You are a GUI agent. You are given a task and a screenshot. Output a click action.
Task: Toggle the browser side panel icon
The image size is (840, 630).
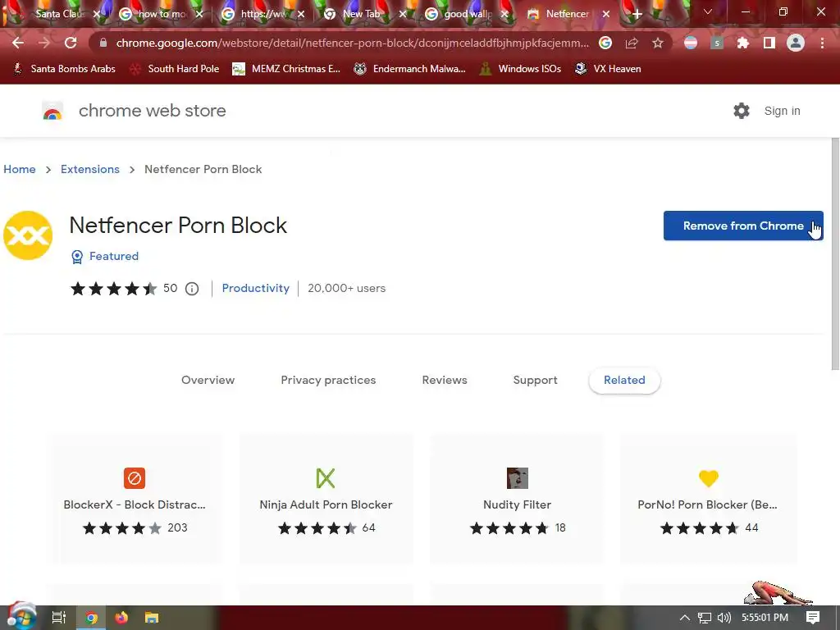coord(769,43)
